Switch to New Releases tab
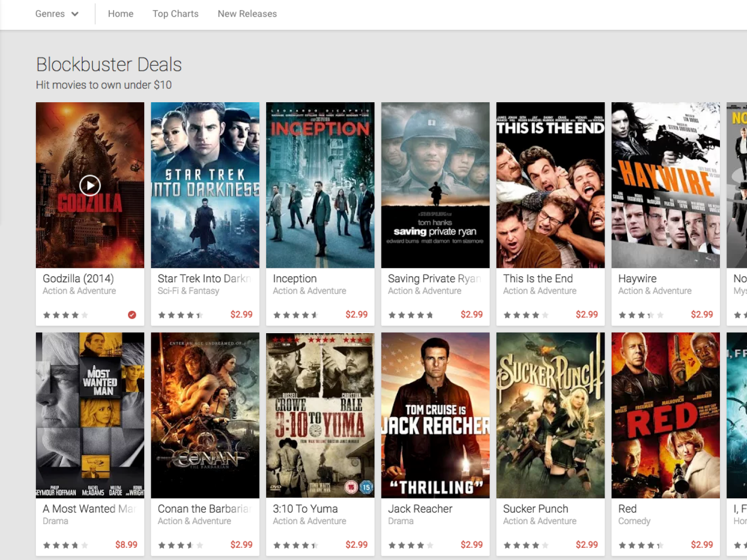 click(x=247, y=14)
